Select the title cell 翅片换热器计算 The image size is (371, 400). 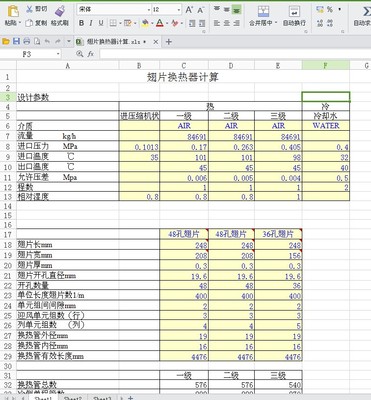183,77
